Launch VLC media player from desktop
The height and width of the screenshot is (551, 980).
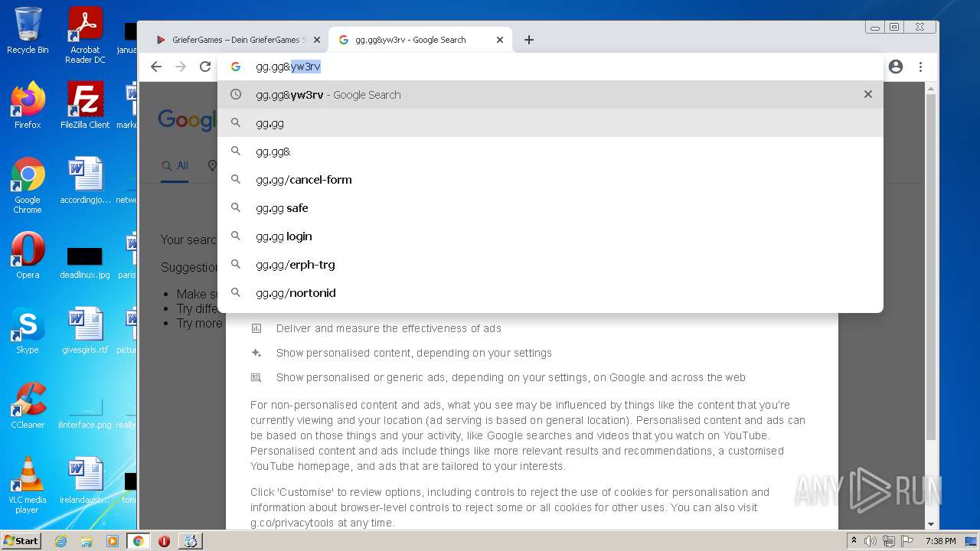[28, 485]
